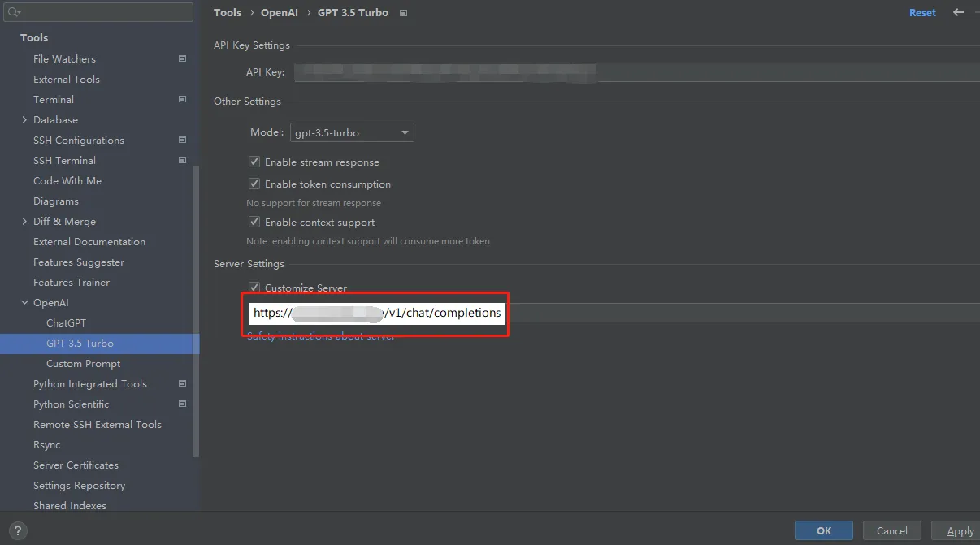Click the Tools category header in tree
The width and height of the screenshot is (980, 545).
tap(34, 37)
